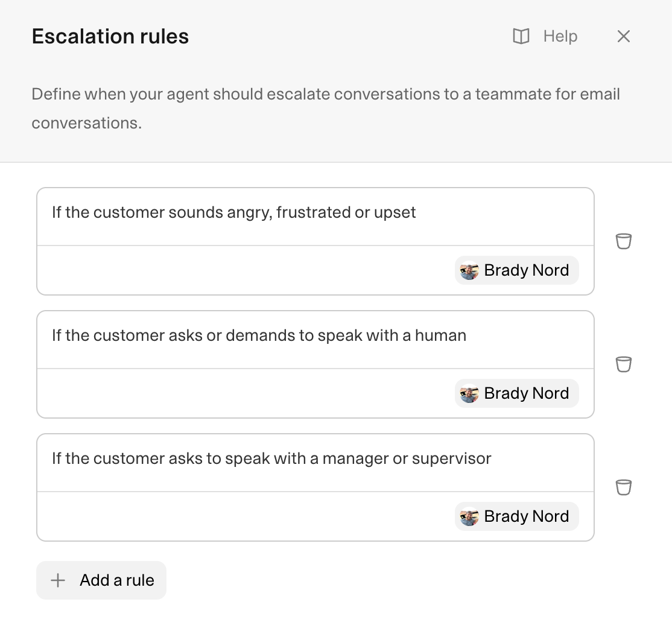Click Brady Nord's avatar in the first rule
This screenshot has width=672, height=637.
469,270
